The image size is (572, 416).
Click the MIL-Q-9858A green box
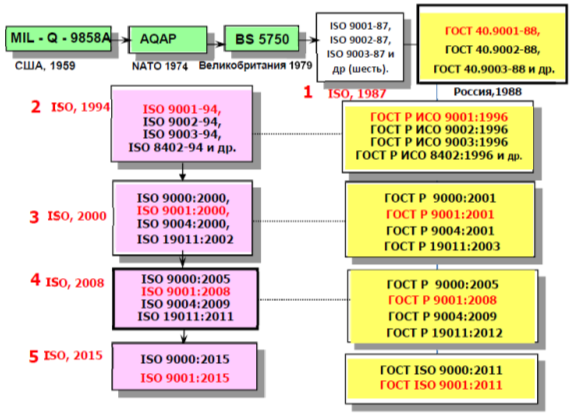pos(58,38)
